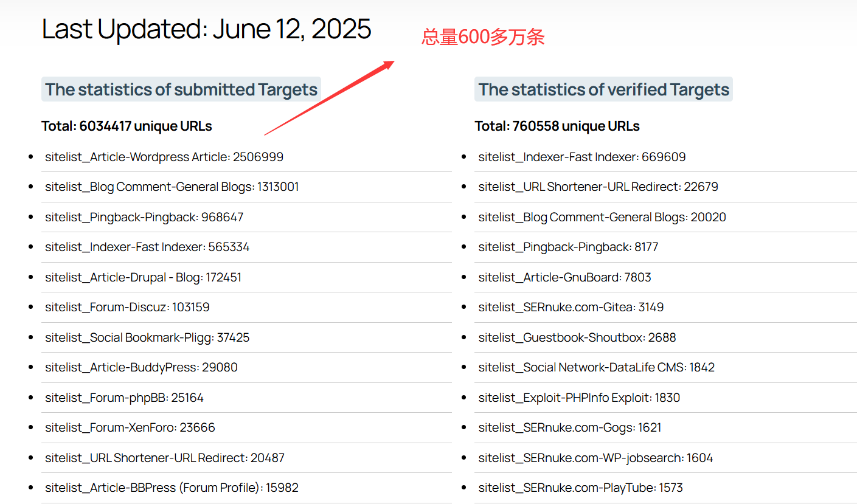The width and height of the screenshot is (857, 504).
Task: Click 'sitelist_URL Shortener-URL Redirect: 20487' row
Action: tap(246, 458)
